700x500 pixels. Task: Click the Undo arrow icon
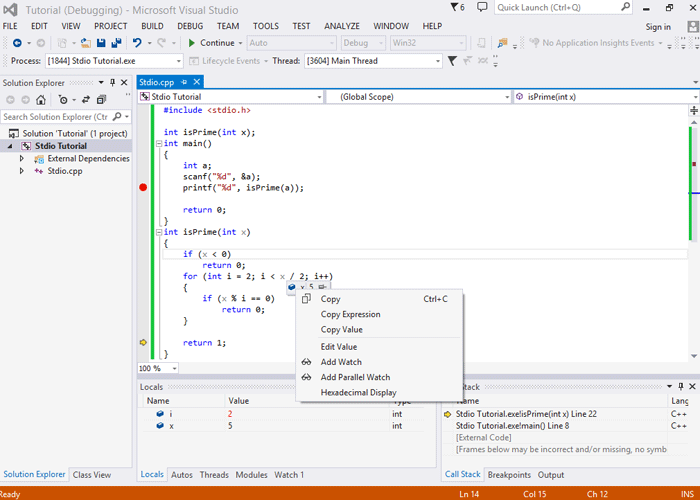138,43
